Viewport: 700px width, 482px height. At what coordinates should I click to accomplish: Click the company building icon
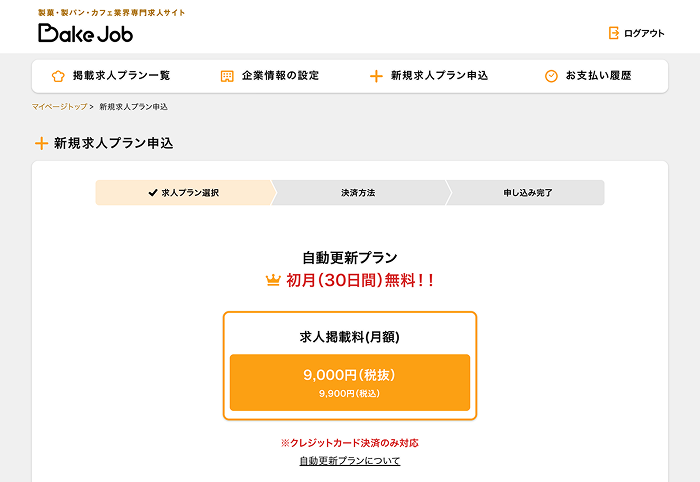click(x=227, y=76)
